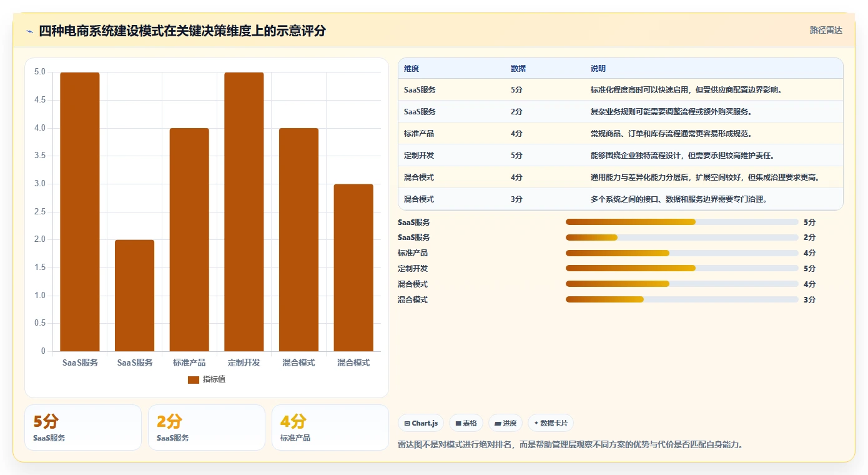Click the Chart.js chip

pos(421,423)
